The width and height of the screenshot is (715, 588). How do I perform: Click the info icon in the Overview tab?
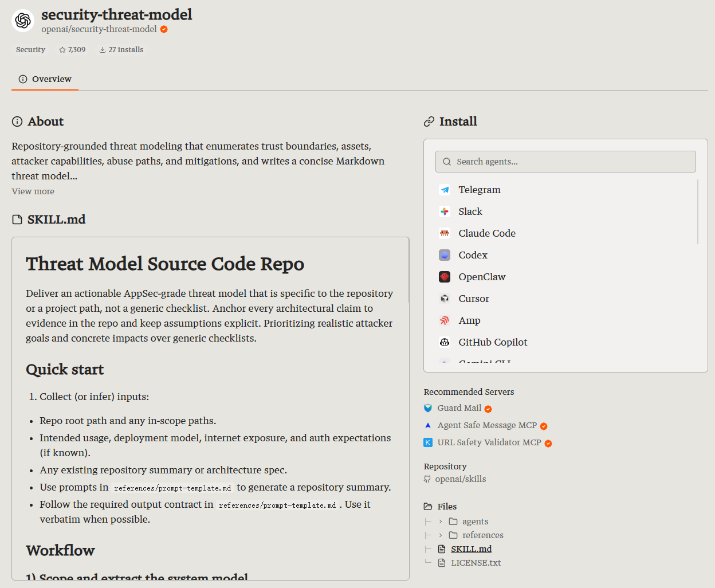tap(23, 79)
